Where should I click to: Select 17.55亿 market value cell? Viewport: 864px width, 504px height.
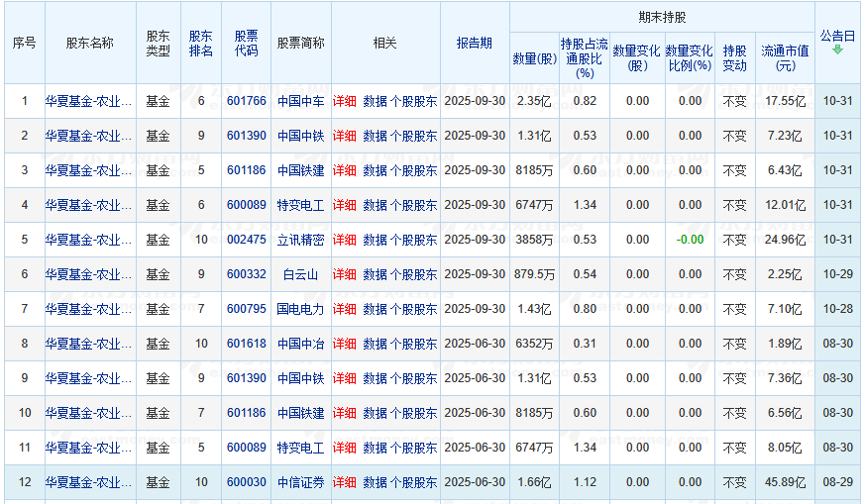point(785,101)
